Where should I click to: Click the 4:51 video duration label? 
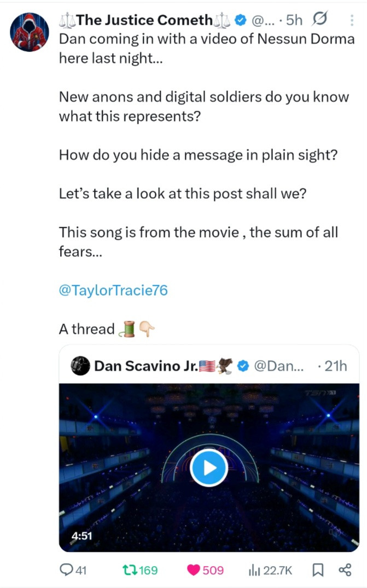(x=81, y=535)
